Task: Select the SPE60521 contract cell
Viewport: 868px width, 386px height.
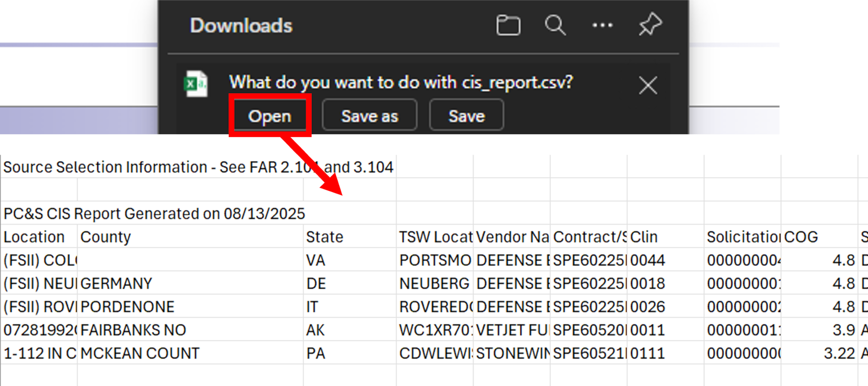Action: coord(589,353)
